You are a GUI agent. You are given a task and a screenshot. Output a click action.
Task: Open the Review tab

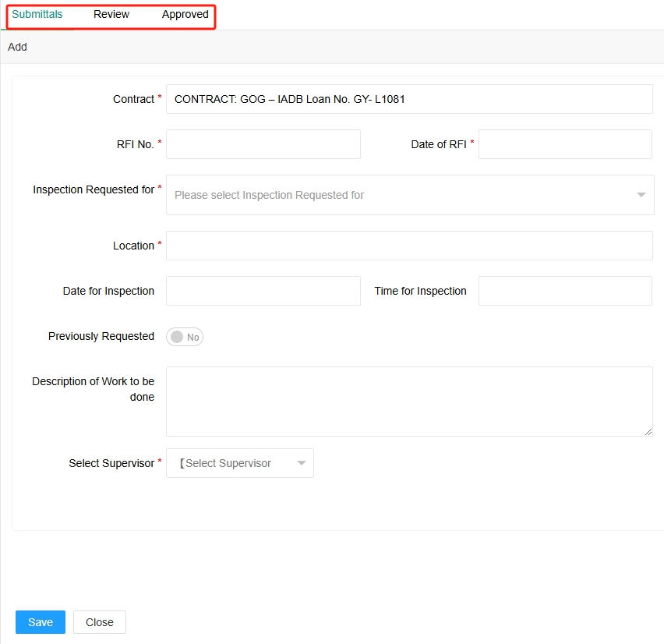click(x=111, y=14)
